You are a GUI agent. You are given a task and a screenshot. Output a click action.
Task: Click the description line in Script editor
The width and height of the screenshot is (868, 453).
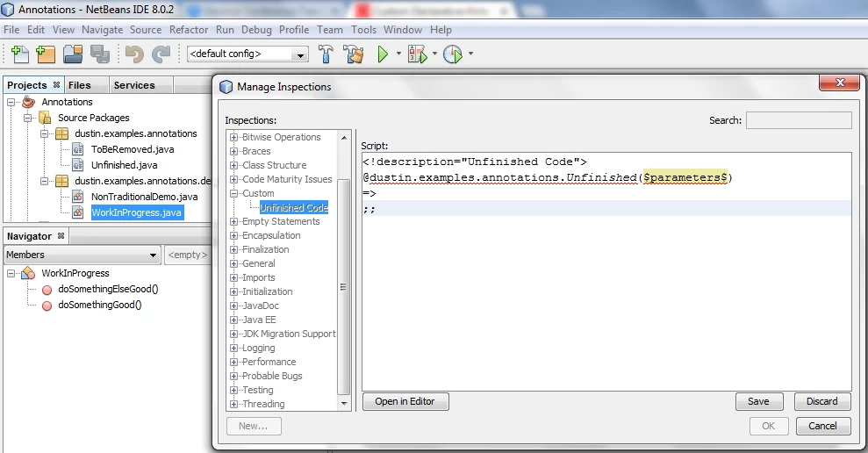[x=475, y=162]
